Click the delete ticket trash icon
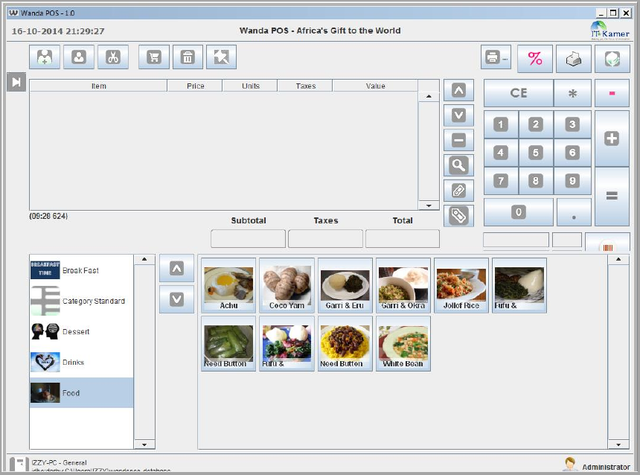The height and width of the screenshot is (475, 640). pyautogui.click(x=187, y=57)
